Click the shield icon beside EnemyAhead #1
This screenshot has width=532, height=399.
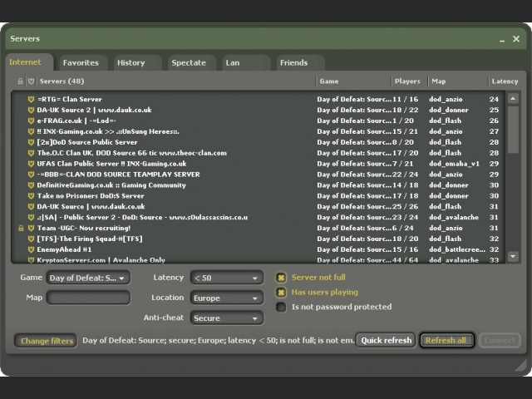(32, 249)
